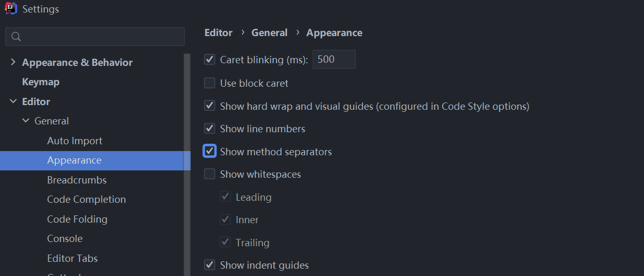Image resolution: width=644 pixels, height=276 pixels.
Task: Collapse the Editor tree section
Action: click(13, 101)
